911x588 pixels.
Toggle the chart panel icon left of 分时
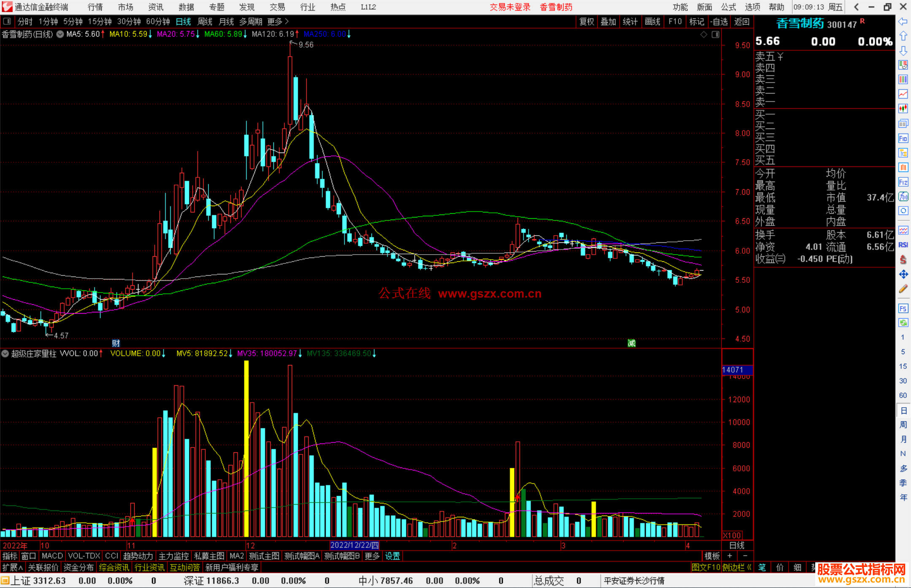[7, 21]
